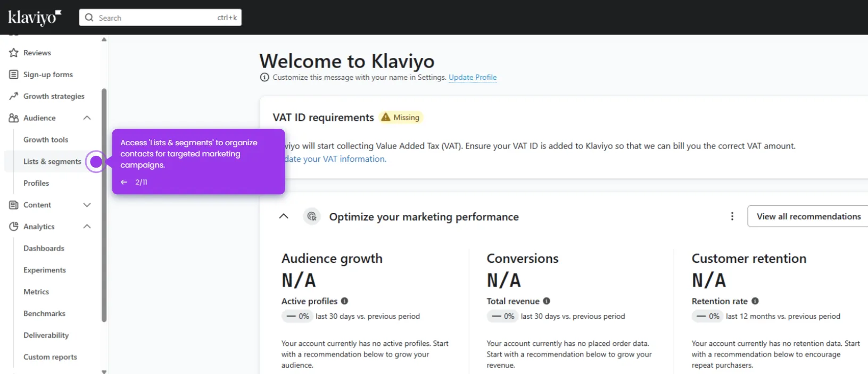Click the 0% badge under Total revenue

pyautogui.click(x=502, y=317)
